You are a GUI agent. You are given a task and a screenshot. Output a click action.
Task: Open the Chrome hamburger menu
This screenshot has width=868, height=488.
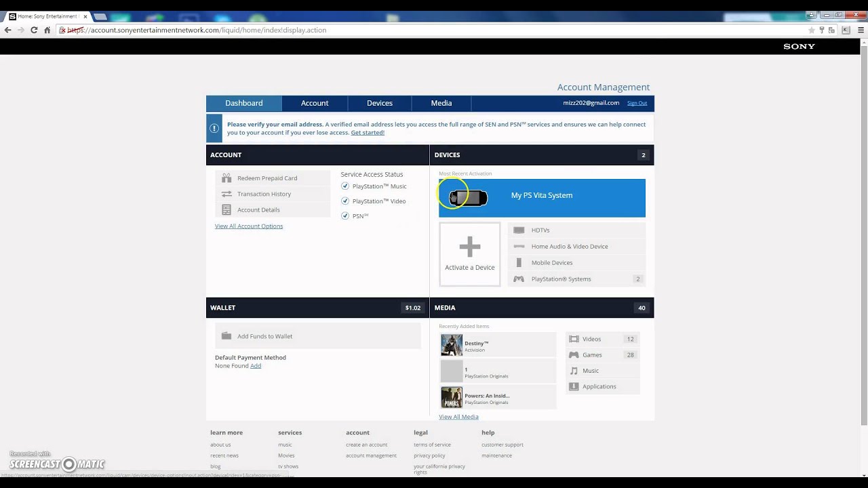click(x=861, y=30)
